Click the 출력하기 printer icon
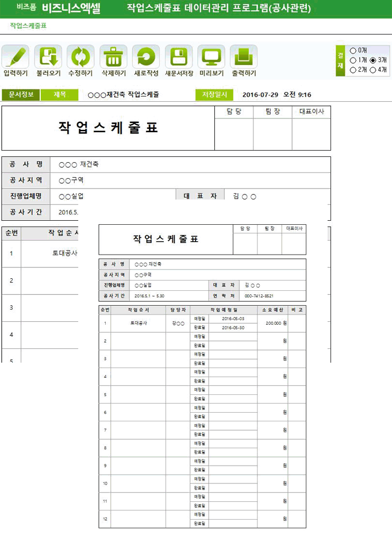 (x=244, y=57)
